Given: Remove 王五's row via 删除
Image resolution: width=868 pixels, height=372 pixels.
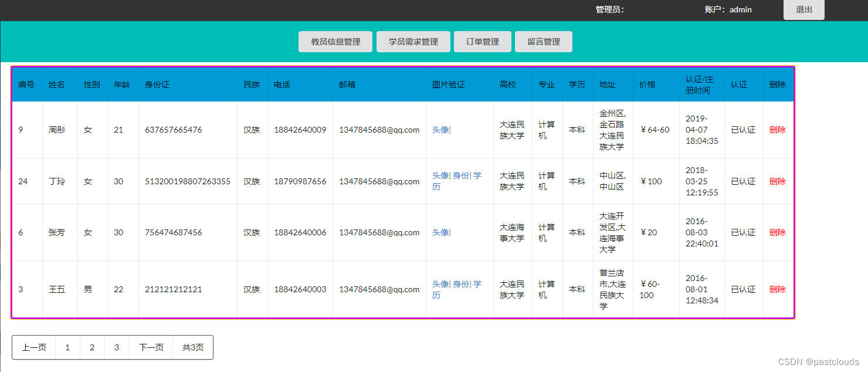Looking at the screenshot, I should pyautogui.click(x=777, y=289).
